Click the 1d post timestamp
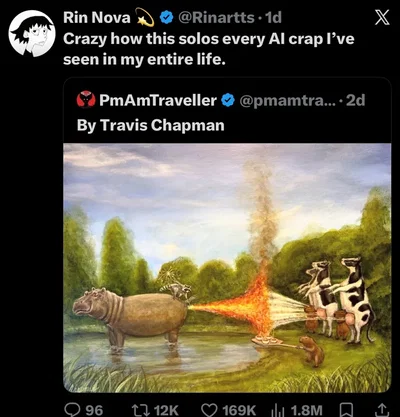Screen dimensions: 400x417 pos(273,17)
